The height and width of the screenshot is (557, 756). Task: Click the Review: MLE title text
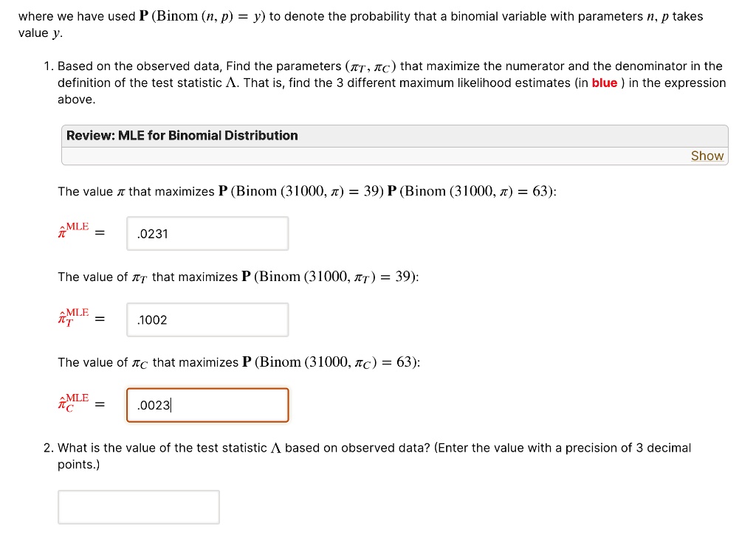pos(181,135)
